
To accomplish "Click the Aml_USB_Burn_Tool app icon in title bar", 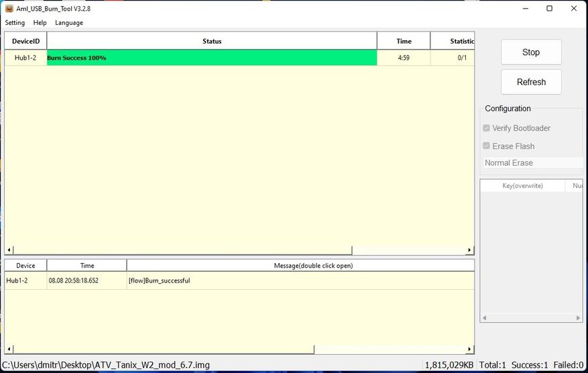I will click(9, 8).
